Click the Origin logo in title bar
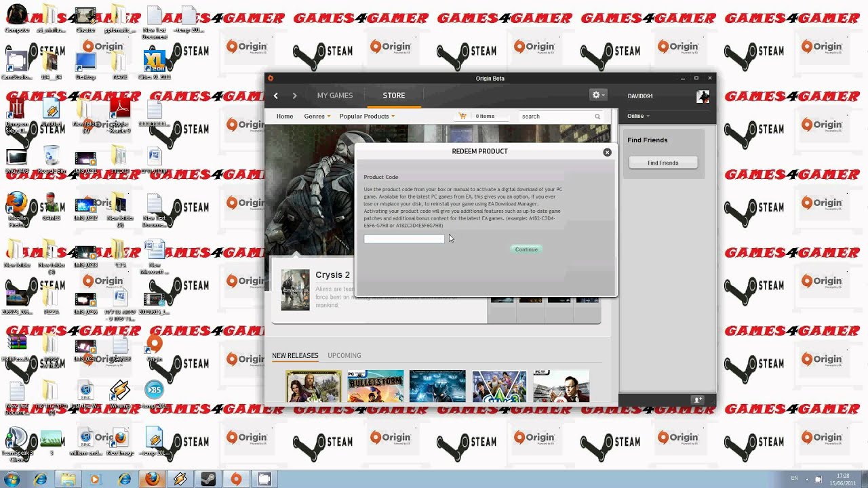 point(271,79)
